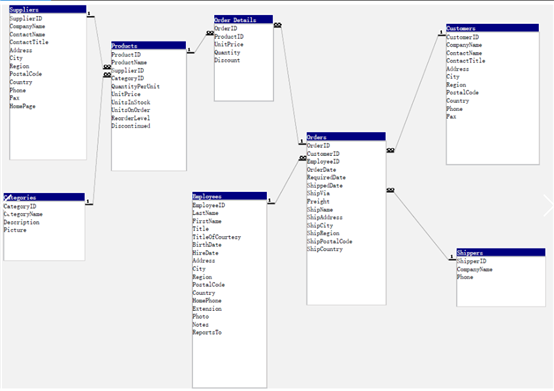Click OrderID field in Orders table
This screenshot has height=391, width=554.
tap(318, 146)
